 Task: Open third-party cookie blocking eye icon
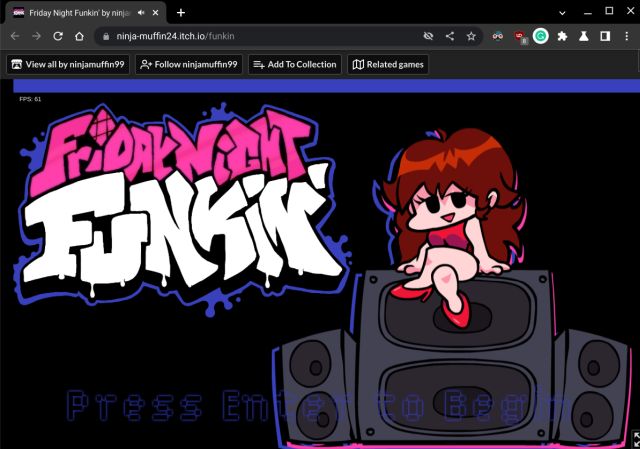click(x=428, y=36)
